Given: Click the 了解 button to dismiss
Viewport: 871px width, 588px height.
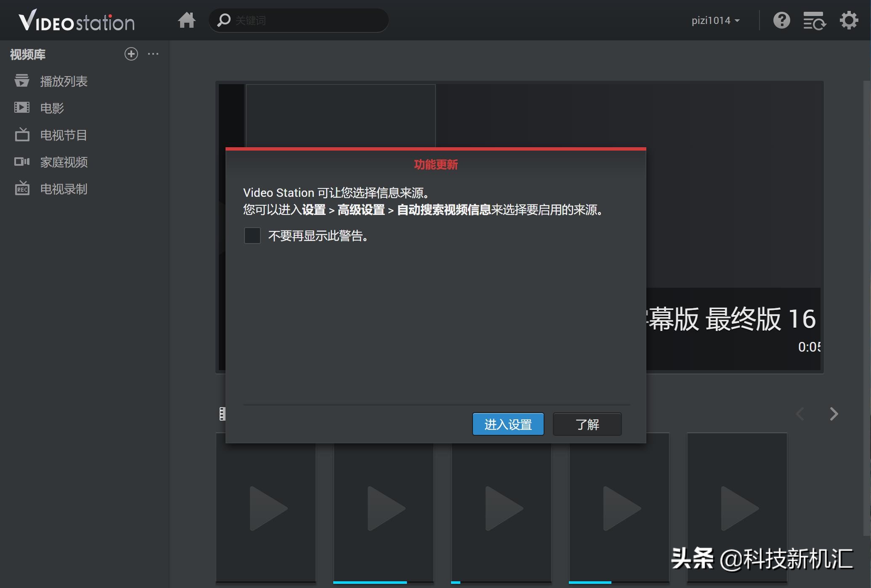Looking at the screenshot, I should [x=587, y=424].
